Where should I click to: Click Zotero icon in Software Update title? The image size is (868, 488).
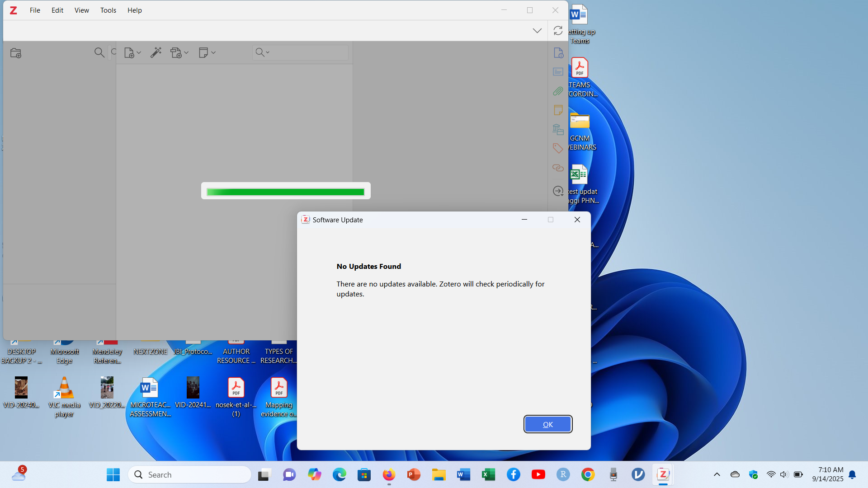[x=306, y=220]
